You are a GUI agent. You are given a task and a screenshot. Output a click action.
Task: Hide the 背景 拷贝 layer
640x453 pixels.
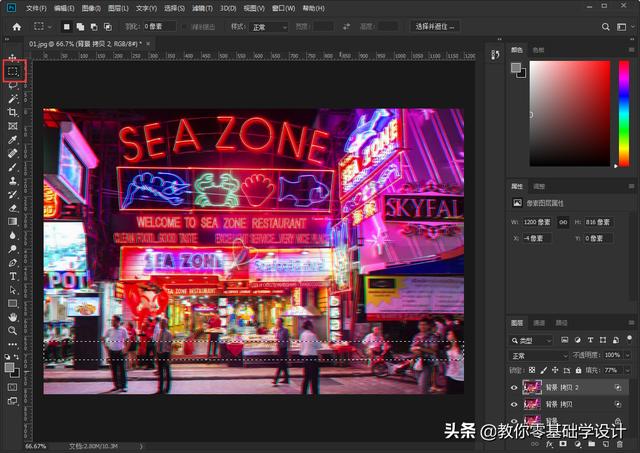point(514,404)
